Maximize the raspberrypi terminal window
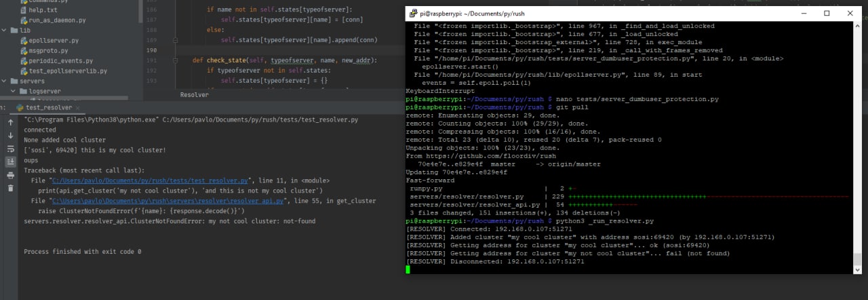The height and width of the screenshot is (300, 868). click(827, 13)
